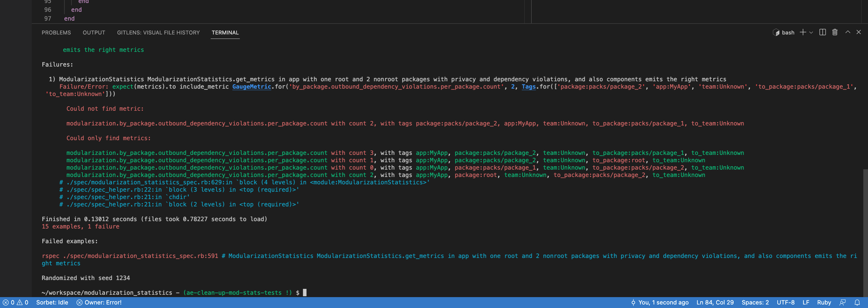Click 'emits the right metrics' green text
The width and height of the screenshot is (868, 308).
(104, 50)
